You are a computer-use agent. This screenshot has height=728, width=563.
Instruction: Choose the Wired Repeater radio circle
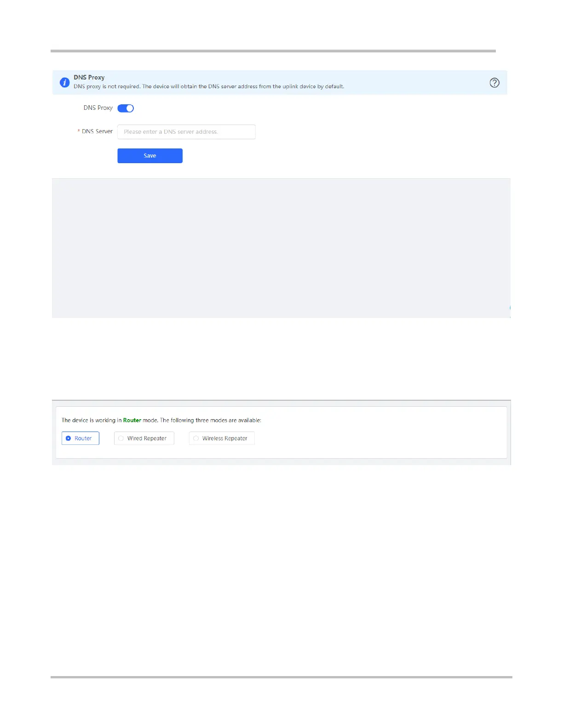121,438
